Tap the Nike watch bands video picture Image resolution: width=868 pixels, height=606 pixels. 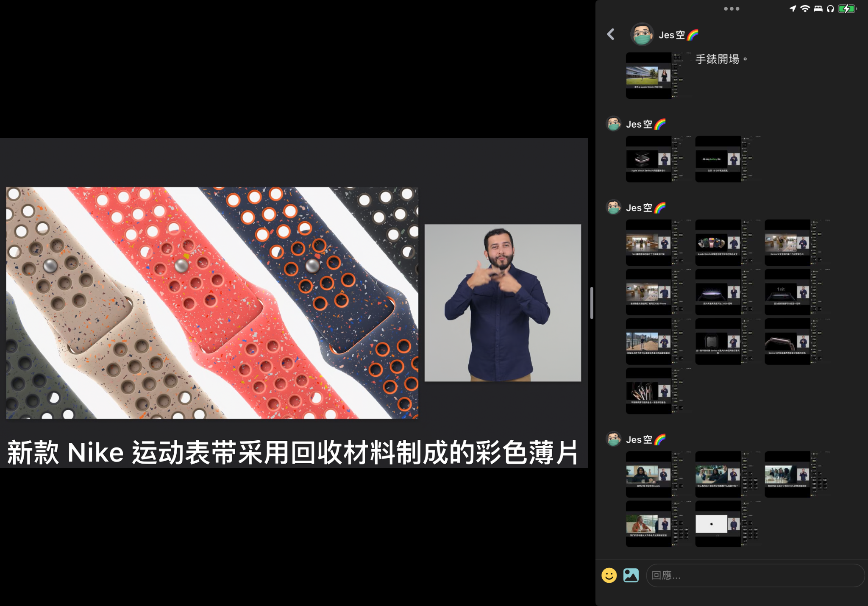click(x=212, y=303)
